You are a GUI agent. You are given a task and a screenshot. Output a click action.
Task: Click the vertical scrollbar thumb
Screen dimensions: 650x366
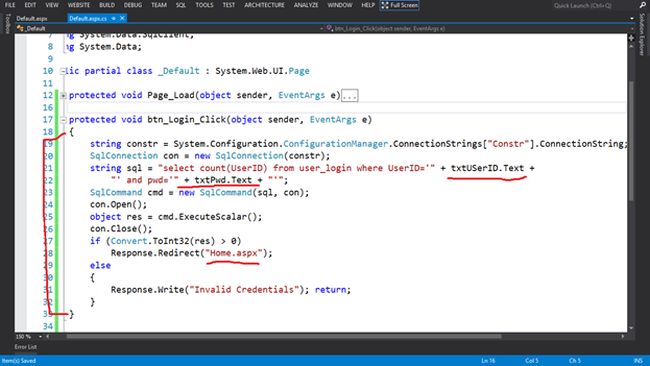(x=631, y=141)
